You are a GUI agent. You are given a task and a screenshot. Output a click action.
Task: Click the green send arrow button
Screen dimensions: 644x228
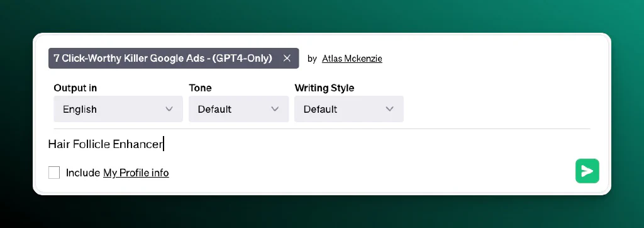[587, 171]
